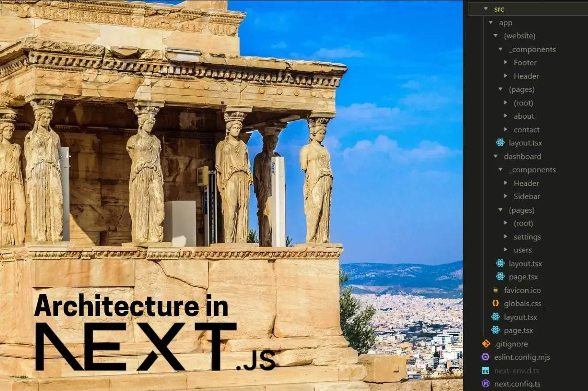This screenshot has width=588, height=391.
Task: Click the Next icon beside next.config.ts
Action: [x=486, y=383]
